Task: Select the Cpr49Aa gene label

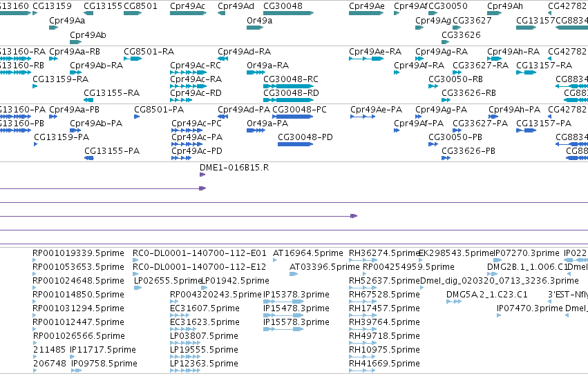Action: (67, 21)
